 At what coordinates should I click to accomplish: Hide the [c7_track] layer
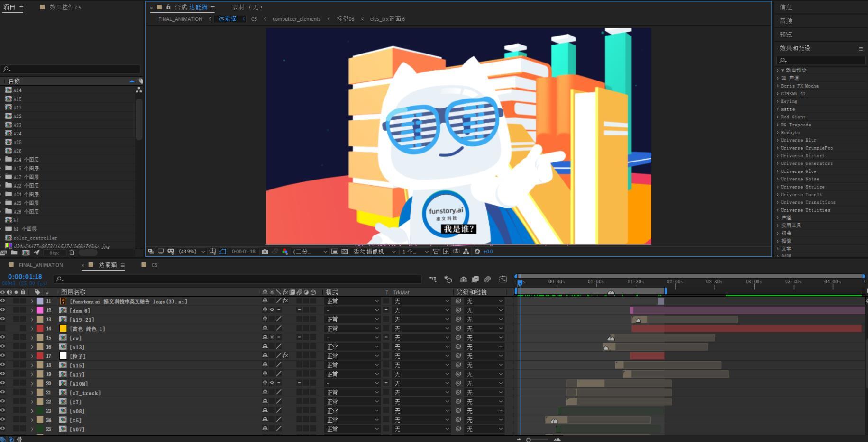pyautogui.click(x=3, y=392)
